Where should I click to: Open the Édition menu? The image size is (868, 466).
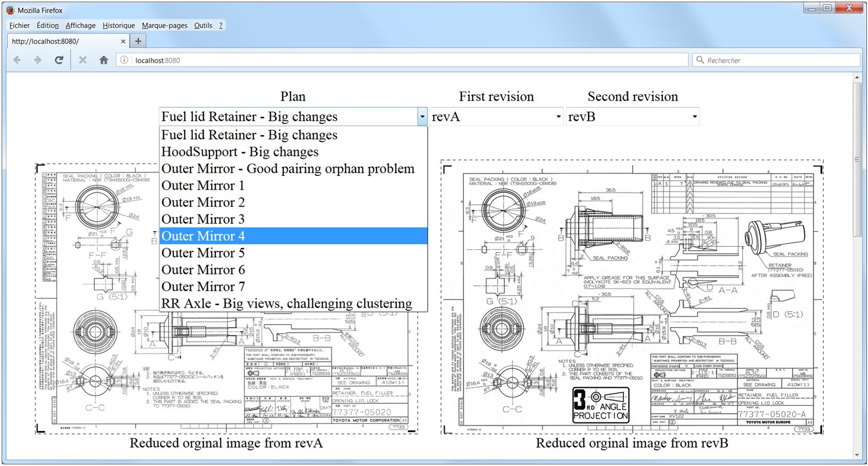[48, 25]
